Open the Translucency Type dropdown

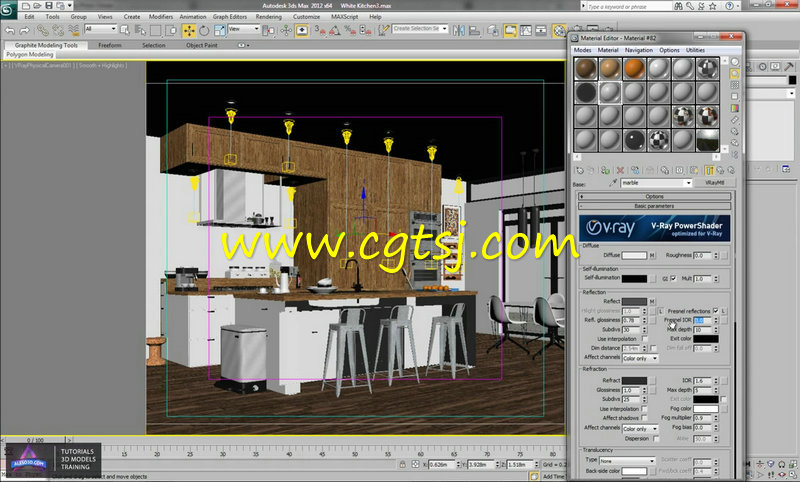pos(627,461)
